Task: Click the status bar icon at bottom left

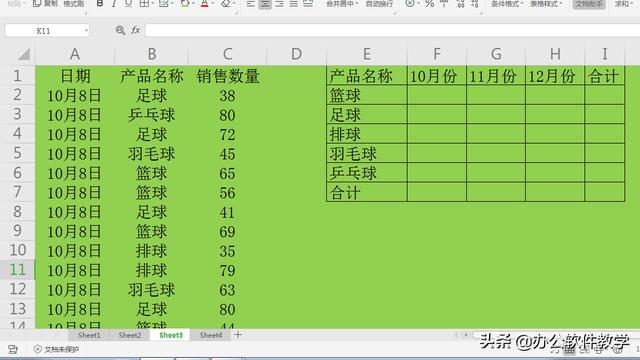Action: click(x=13, y=349)
